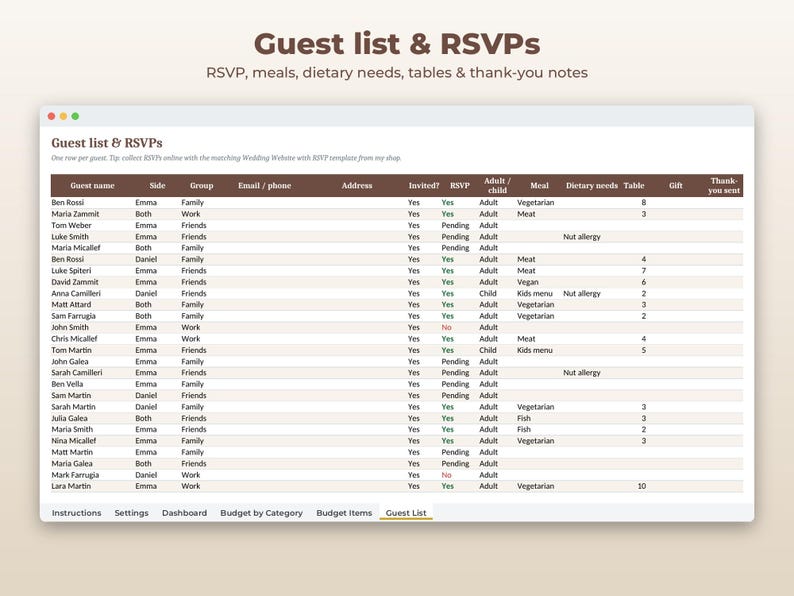The height and width of the screenshot is (596, 794).
Task: Click the David Zammit guest cell
Action: pyautogui.click(x=74, y=282)
